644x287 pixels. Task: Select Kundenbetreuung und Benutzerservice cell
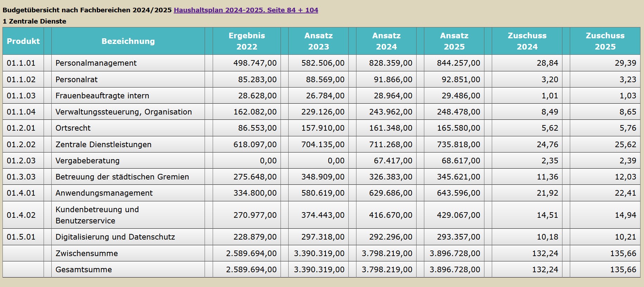click(97, 215)
